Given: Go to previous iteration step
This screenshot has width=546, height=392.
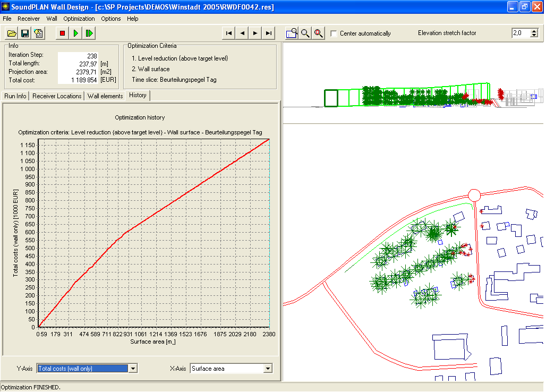Looking at the screenshot, I should pyautogui.click(x=242, y=33).
